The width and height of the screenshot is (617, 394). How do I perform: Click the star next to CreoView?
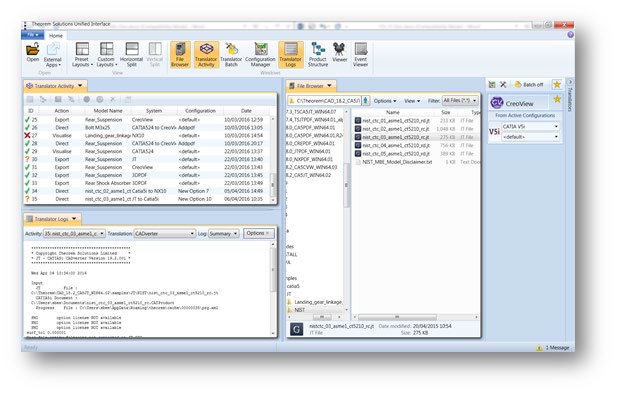tap(557, 99)
